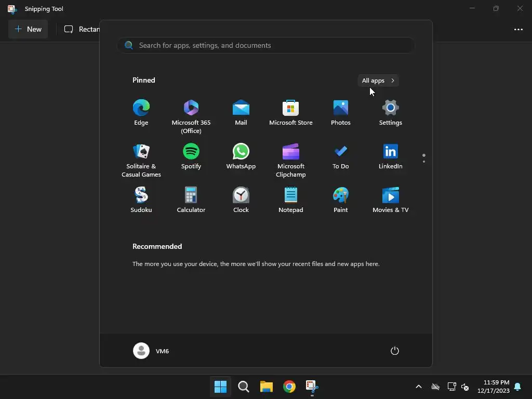The width and height of the screenshot is (532, 399).
Task: Open the To Do app
Action: click(x=341, y=157)
